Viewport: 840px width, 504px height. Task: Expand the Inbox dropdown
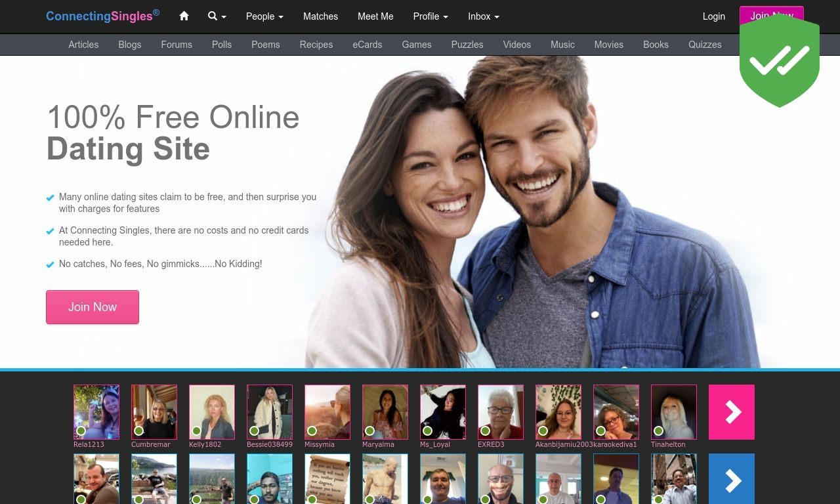pos(484,16)
